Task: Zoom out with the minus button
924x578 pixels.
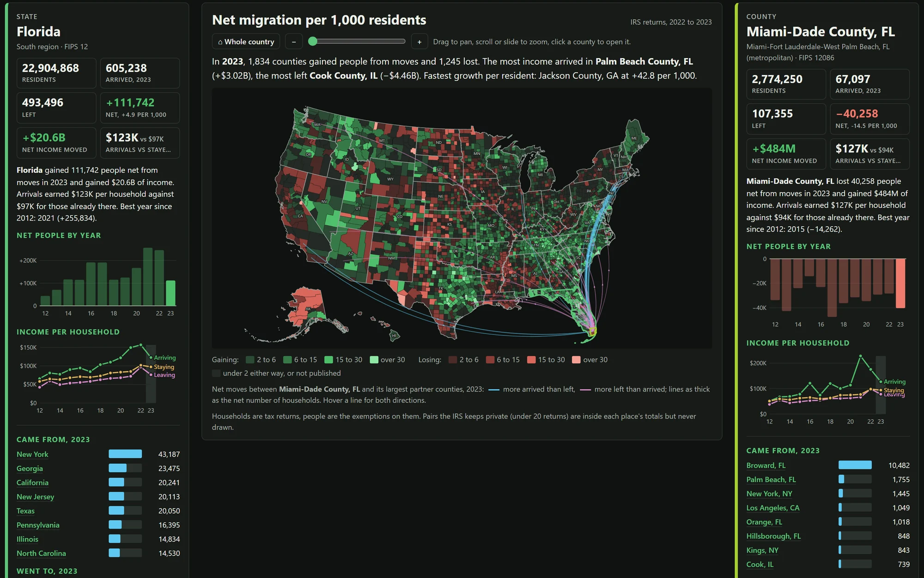Action: pyautogui.click(x=294, y=42)
